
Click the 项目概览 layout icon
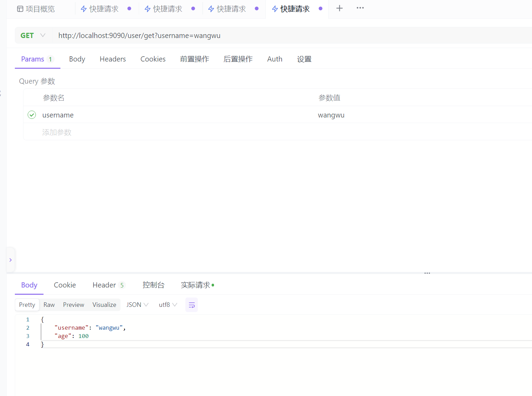click(x=20, y=9)
